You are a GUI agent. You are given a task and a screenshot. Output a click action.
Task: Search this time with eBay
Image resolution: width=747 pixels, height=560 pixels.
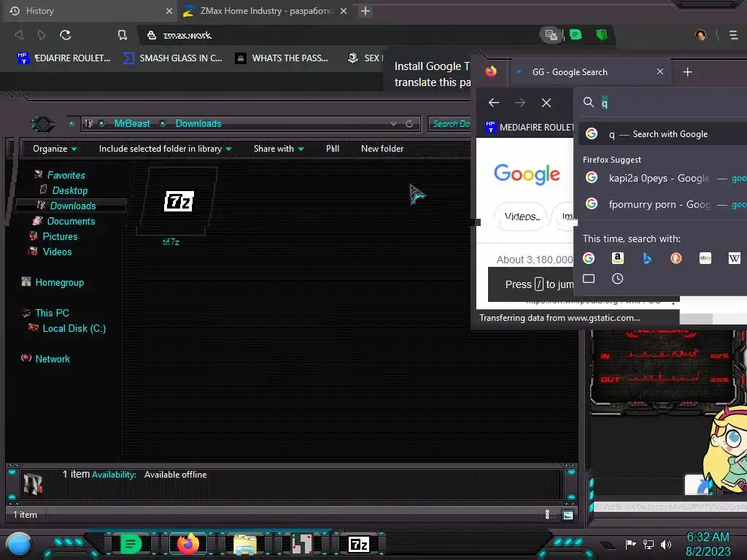[x=705, y=258]
